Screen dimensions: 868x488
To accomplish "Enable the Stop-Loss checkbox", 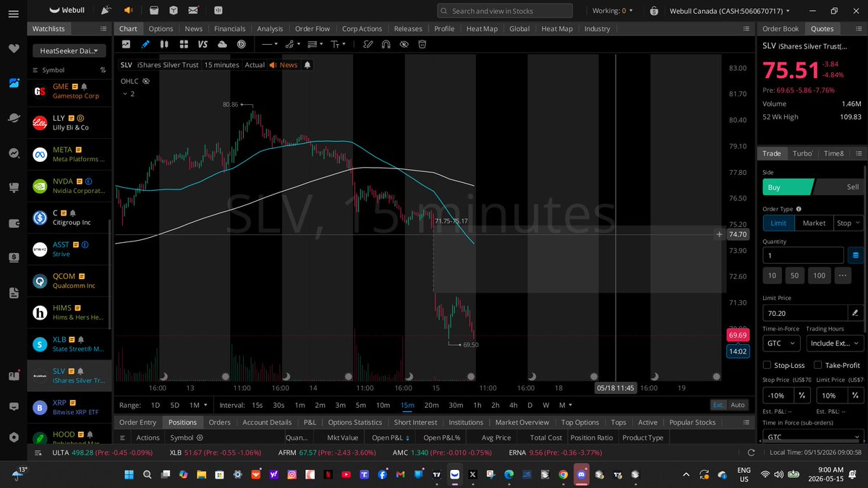I will (x=767, y=365).
